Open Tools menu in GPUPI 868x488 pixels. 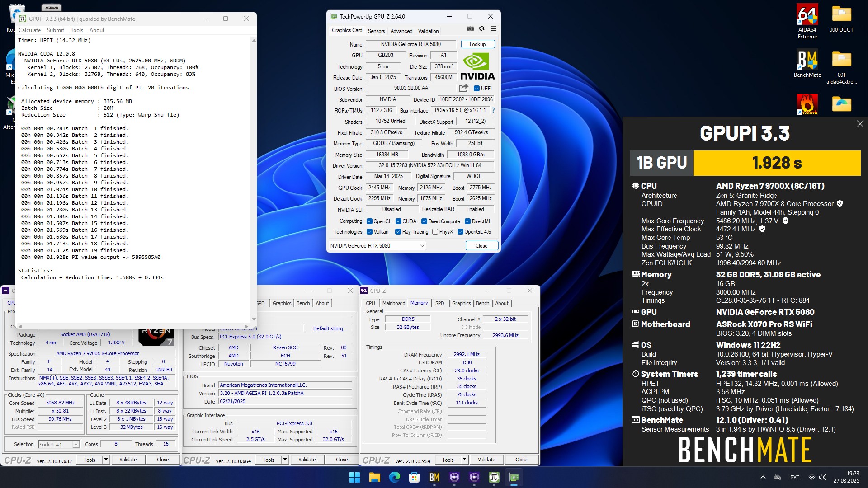pos(77,30)
